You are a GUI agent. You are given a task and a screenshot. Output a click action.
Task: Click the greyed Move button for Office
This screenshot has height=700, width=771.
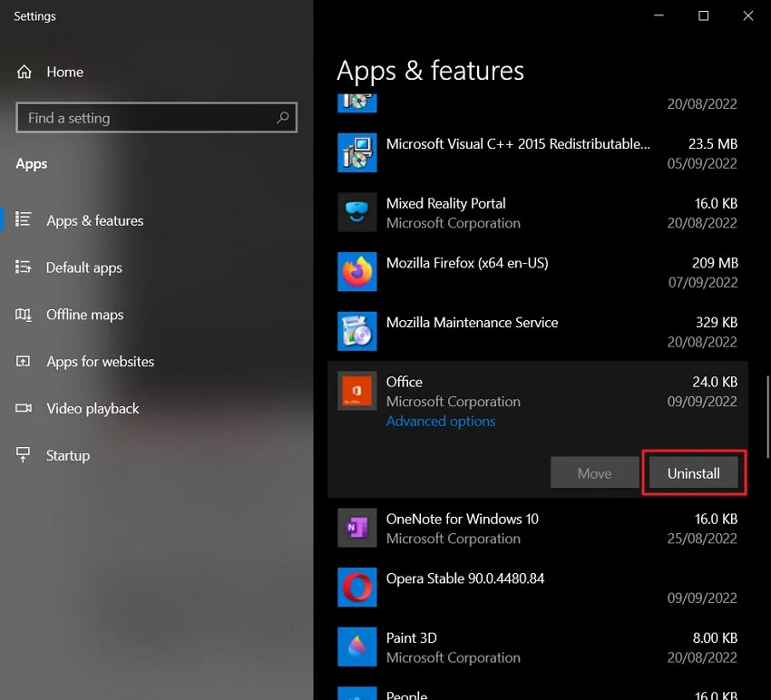[x=594, y=473]
